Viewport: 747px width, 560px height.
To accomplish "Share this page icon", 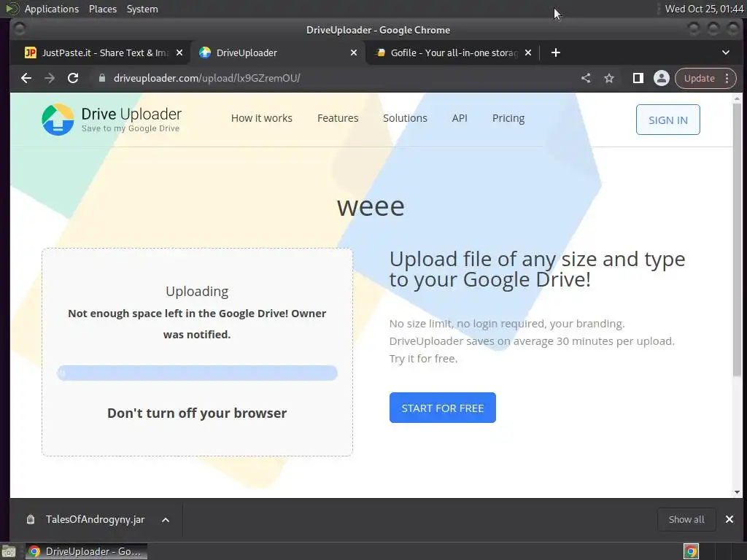I will 586,78.
